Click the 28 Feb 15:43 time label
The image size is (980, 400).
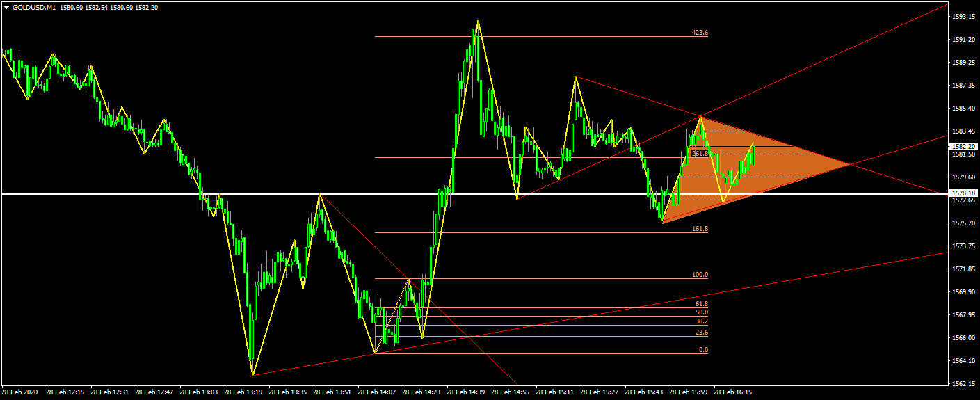tap(644, 392)
